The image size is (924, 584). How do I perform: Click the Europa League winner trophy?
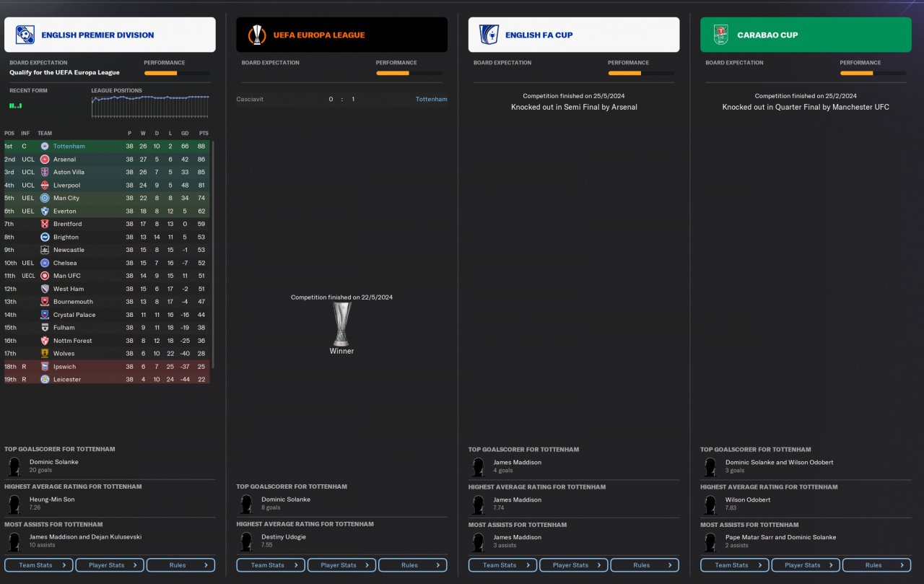341,324
